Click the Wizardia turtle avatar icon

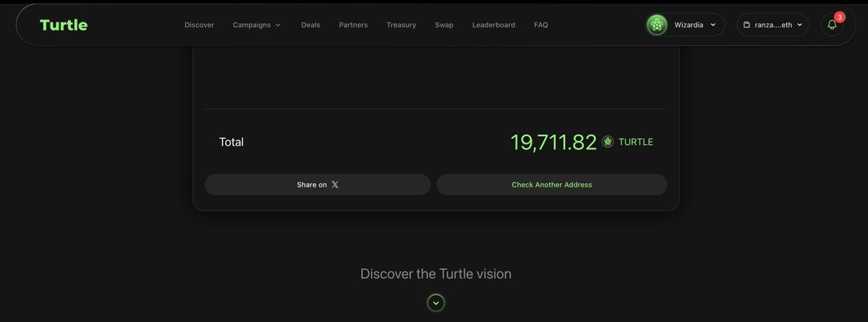(657, 25)
